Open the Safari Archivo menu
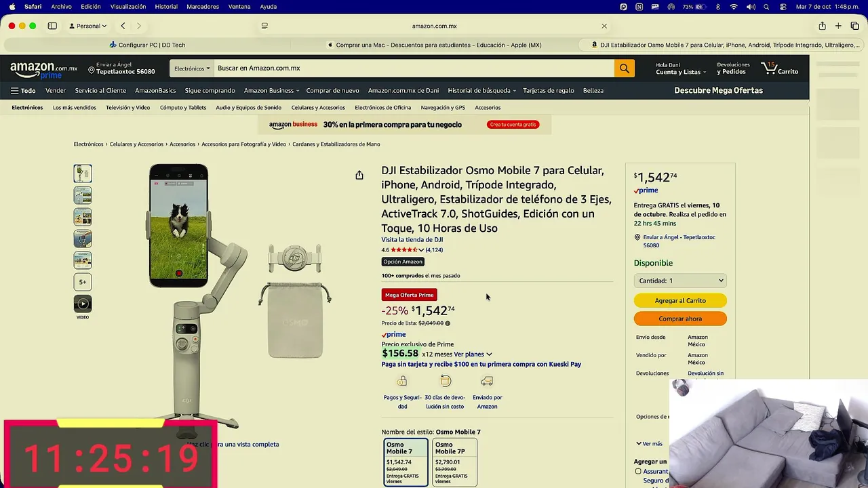The height and width of the screenshot is (488, 868). point(61,7)
